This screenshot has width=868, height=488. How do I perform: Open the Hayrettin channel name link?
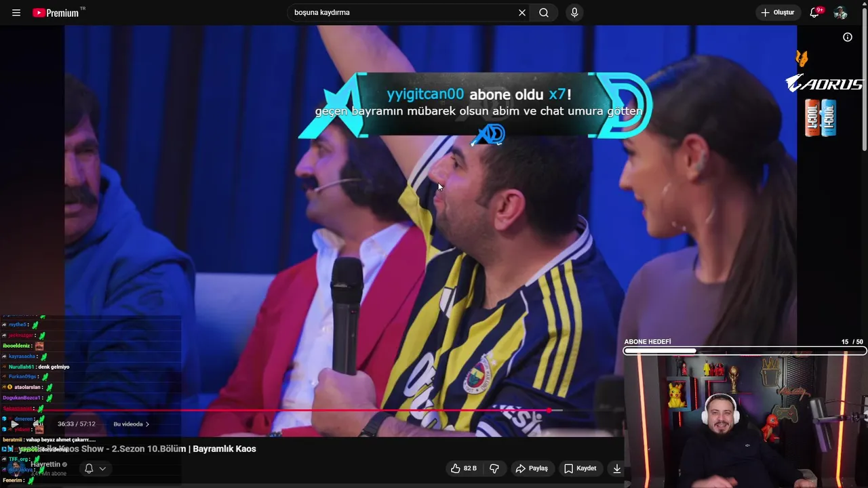(45, 464)
